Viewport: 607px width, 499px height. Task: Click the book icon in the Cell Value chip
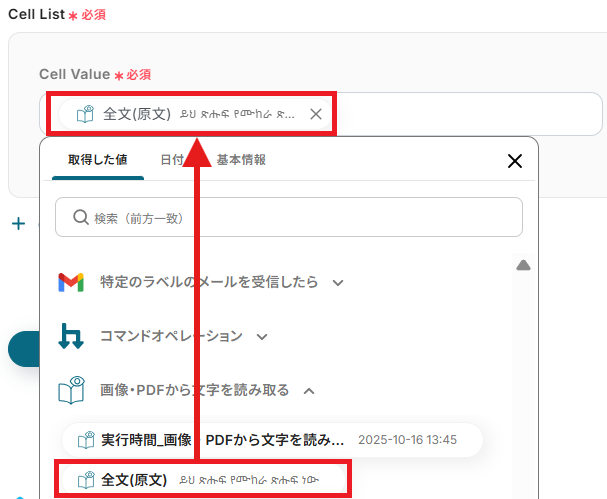(85, 114)
